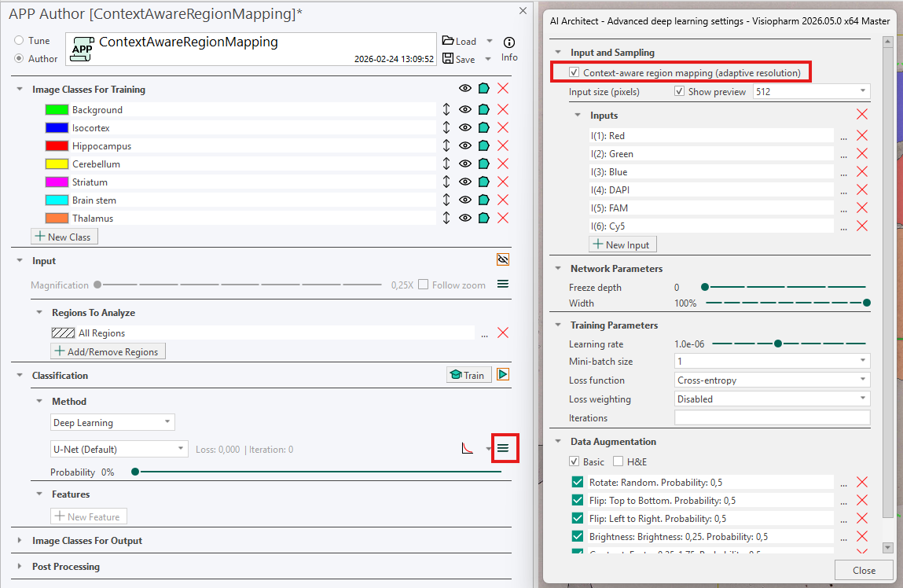This screenshot has width=903, height=588.
Task: Click the Iterations input field
Action: coord(772,418)
